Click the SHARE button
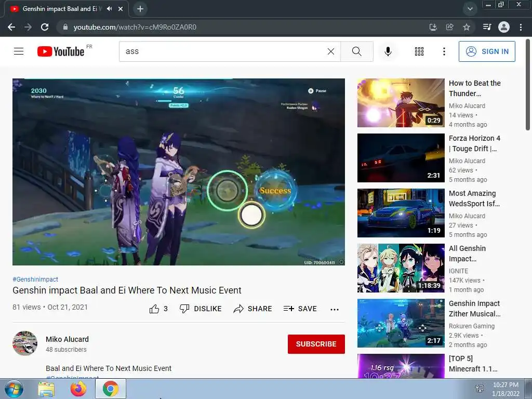 (x=253, y=309)
